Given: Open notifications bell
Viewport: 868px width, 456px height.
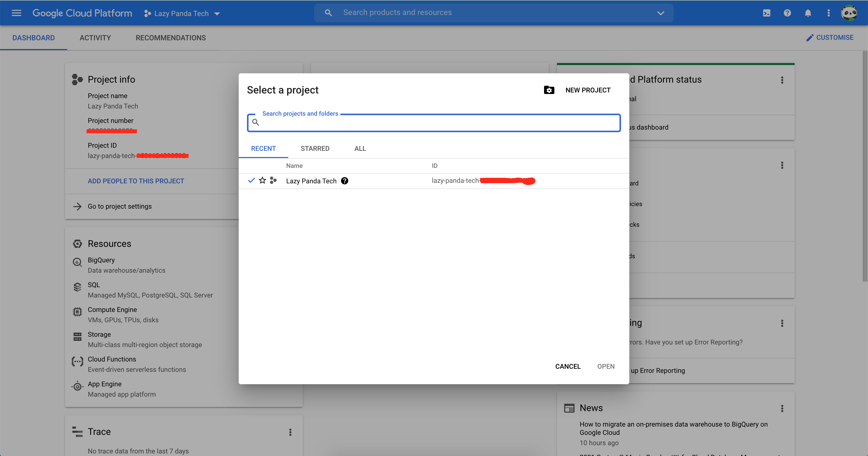Looking at the screenshot, I should [x=808, y=13].
